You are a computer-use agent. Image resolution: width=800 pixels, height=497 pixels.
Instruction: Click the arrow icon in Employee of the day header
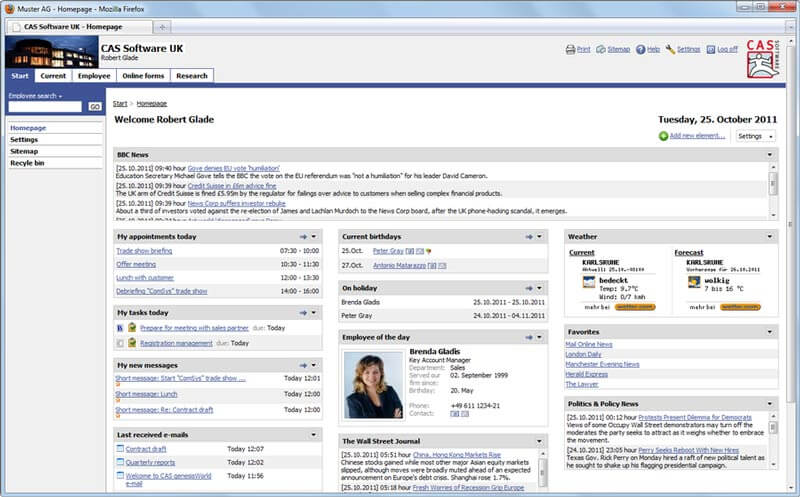(529, 337)
